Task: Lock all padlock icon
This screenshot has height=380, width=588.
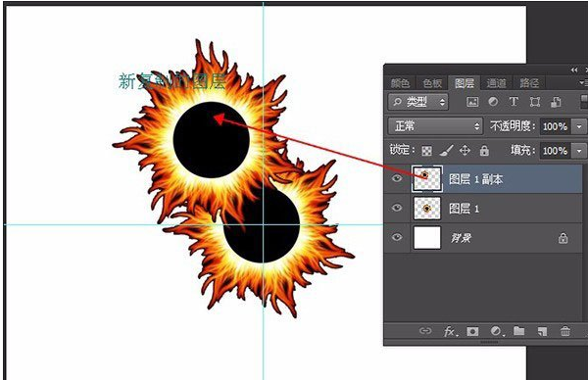Action: 484,151
